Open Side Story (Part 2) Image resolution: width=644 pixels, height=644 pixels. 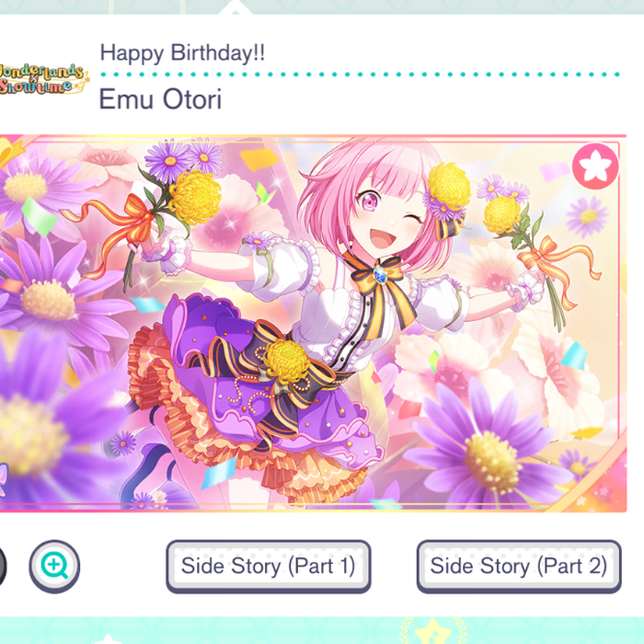point(519,567)
